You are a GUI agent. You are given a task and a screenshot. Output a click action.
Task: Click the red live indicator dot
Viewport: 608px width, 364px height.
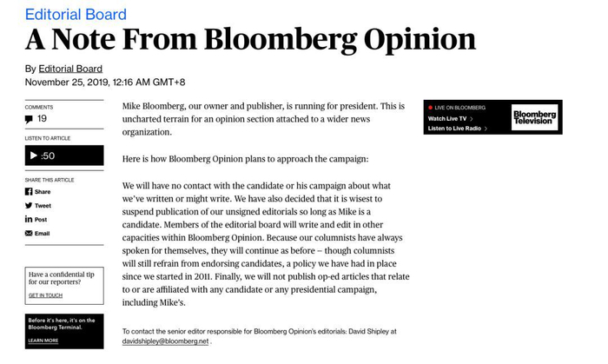(430, 108)
